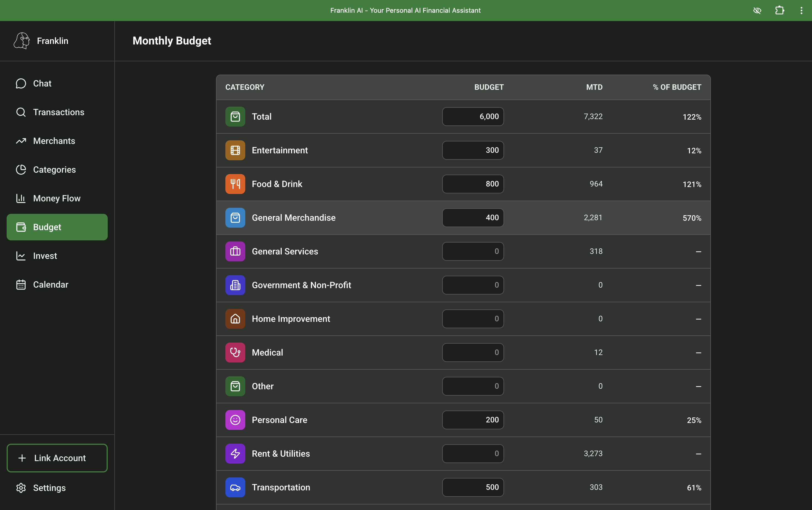Click the Other budget input
Image resolution: width=812 pixels, height=510 pixels.
point(473,386)
